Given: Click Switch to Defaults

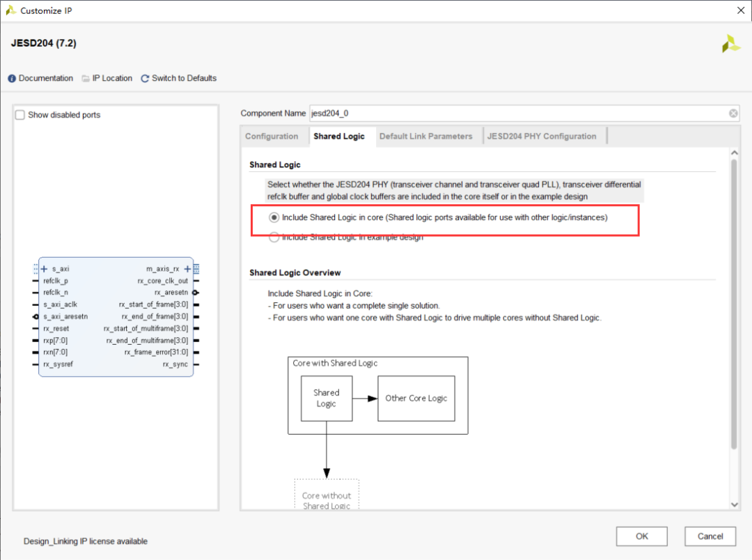Looking at the screenshot, I should [178, 78].
